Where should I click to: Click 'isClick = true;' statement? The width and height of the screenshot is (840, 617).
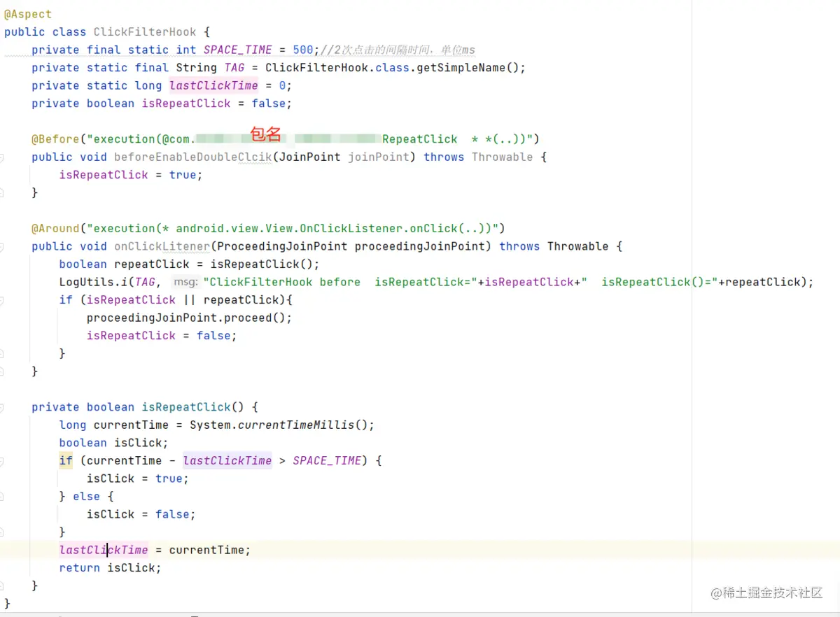tap(138, 478)
